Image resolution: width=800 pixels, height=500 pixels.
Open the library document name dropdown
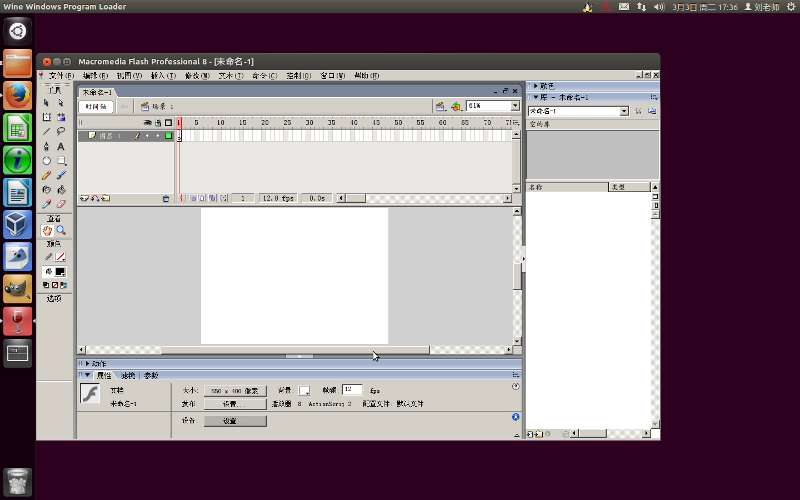(624, 111)
